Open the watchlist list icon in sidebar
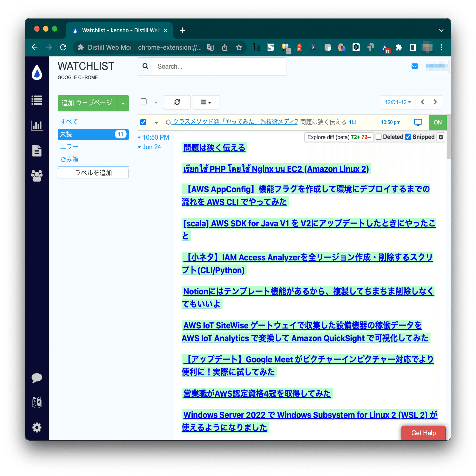 click(37, 100)
